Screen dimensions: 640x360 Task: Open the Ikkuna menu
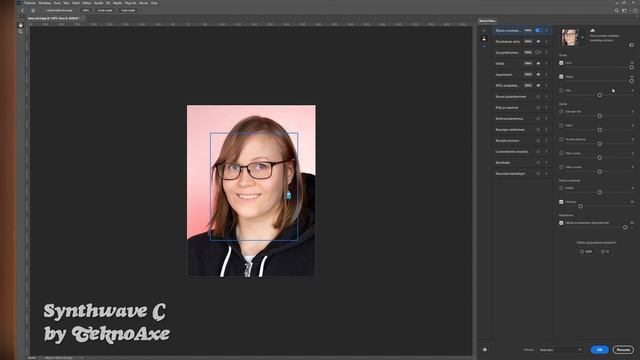[144, 3]
